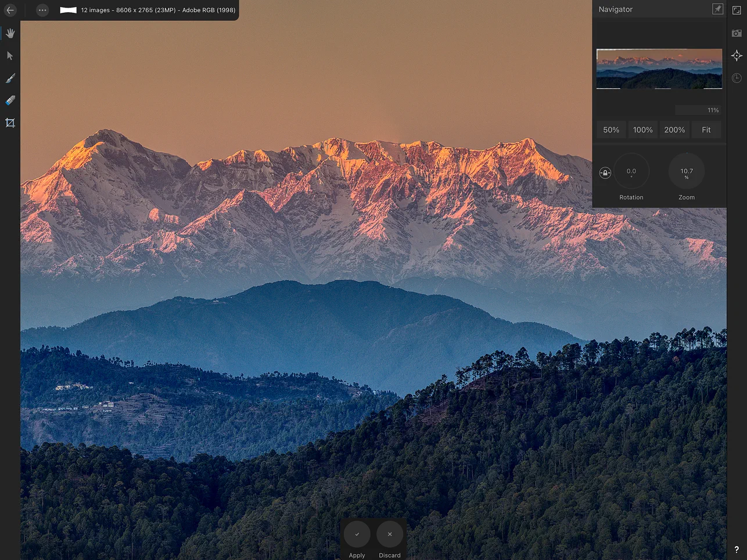The image size is (747, 560).
Task: Set view zoom to 100%
Action: tap(643, 130)
